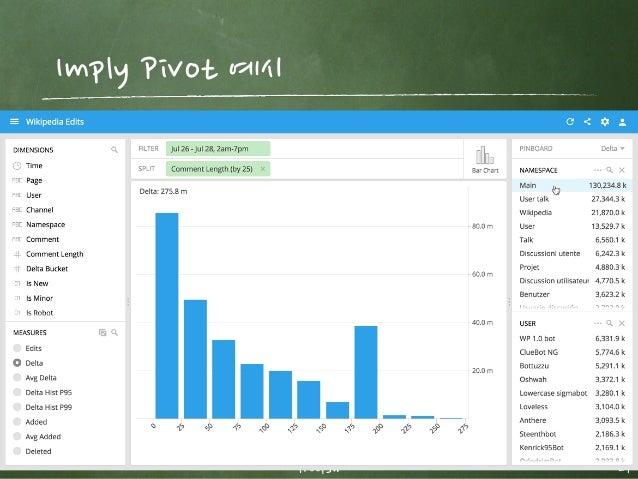
Task: Click the refresh icon in header
Action: tap(570, 121)
